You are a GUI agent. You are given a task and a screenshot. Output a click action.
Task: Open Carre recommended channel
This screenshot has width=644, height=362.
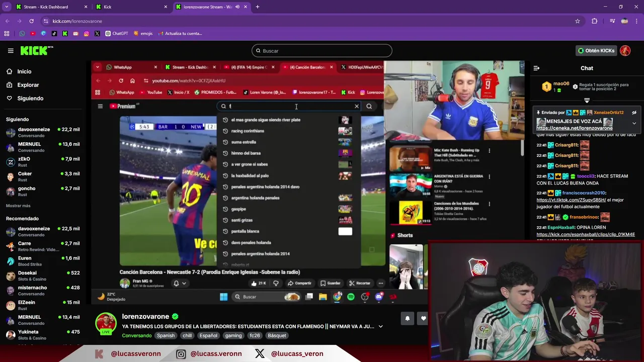pos(43,246)
